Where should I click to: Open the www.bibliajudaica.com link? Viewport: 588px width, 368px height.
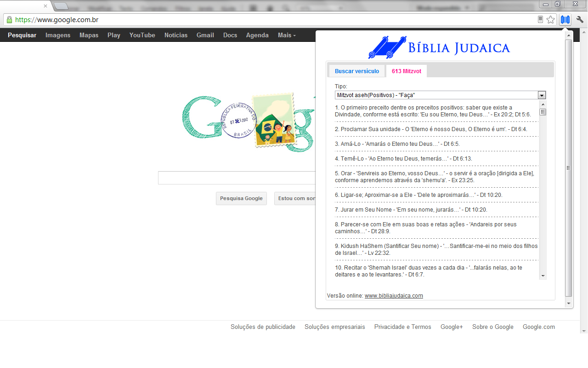pyautogui.click(x=394, y=296)
